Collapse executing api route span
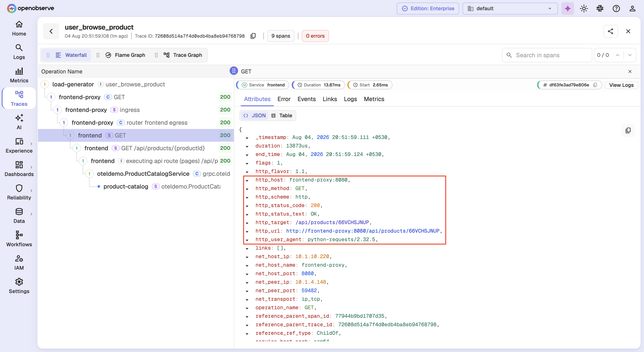This screenshot has height=352, width=644. click(83, 161)
